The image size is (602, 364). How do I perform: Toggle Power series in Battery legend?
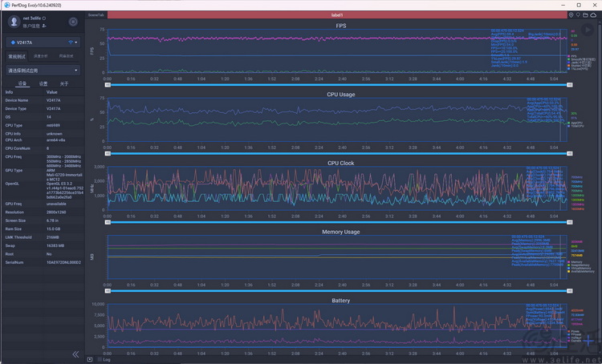pyautogui.click(x=574, y=331)
